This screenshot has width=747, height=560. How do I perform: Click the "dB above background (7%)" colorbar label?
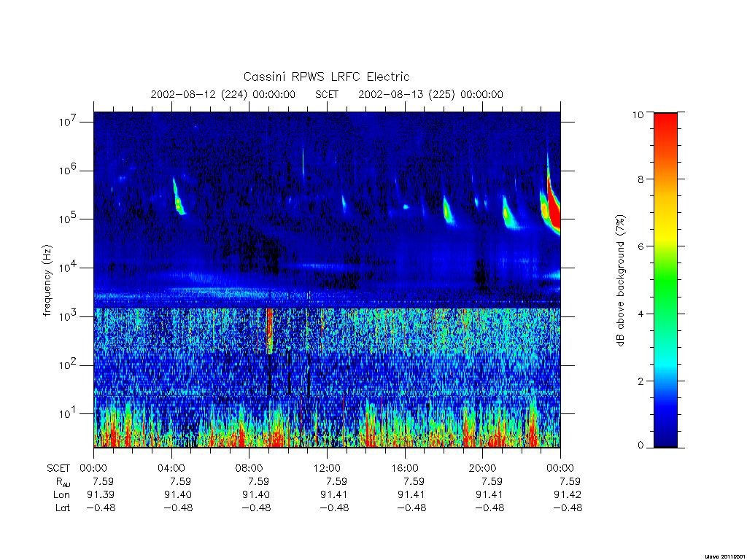click(x=620, y=281)
